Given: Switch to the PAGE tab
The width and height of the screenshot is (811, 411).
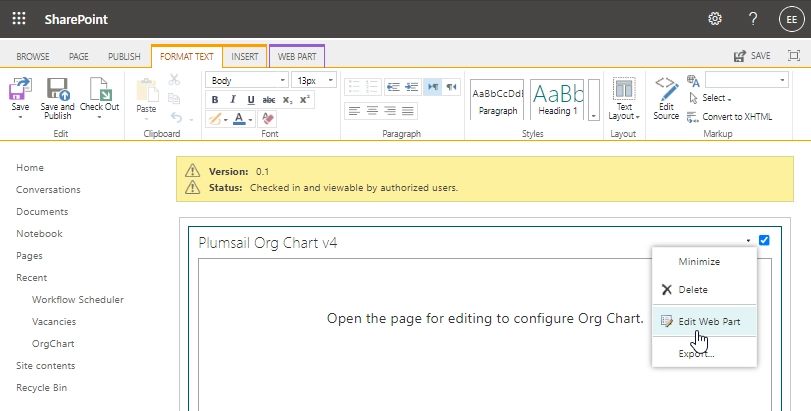Looking at the screenshot, I should (x=79, y=56).
